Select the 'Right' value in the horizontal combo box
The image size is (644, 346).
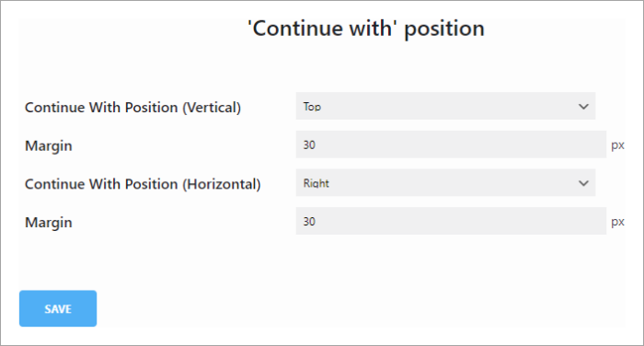pyautogui.click(x=316, y=183)
